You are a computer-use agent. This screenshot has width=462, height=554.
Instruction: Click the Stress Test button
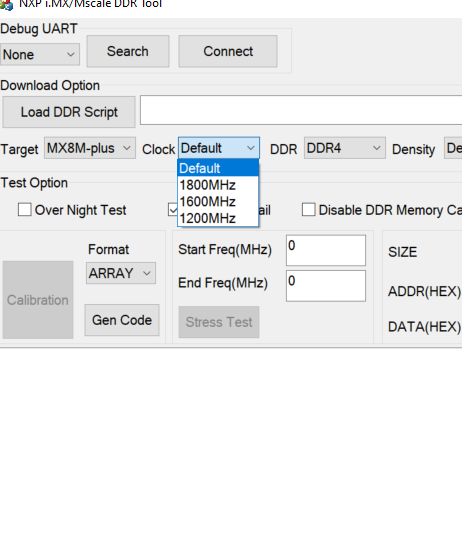click(219, 322)
